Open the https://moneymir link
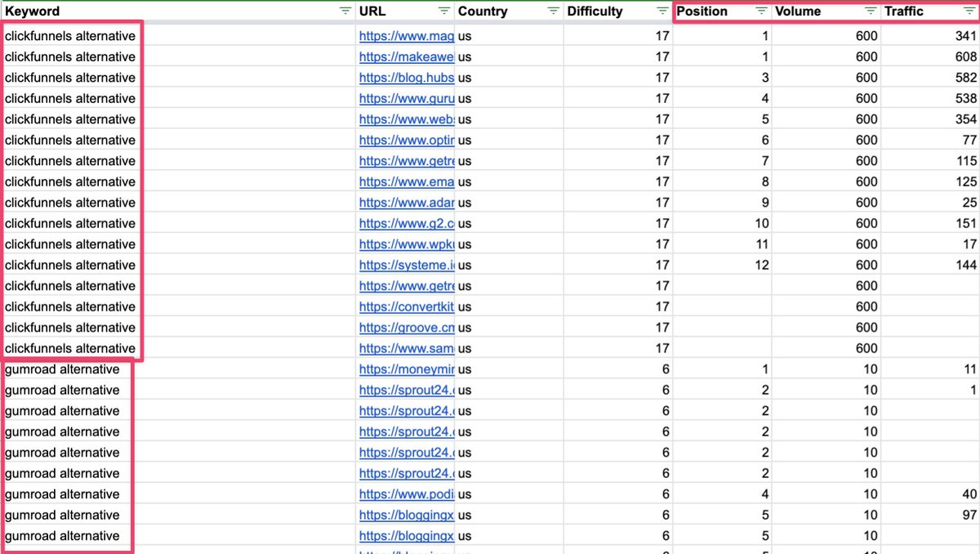 point(406,369)
